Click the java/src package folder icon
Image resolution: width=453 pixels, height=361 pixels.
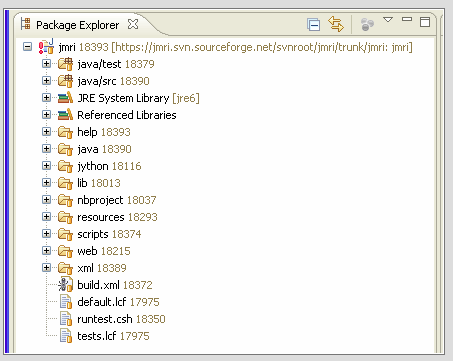click(x=65, y=81)
